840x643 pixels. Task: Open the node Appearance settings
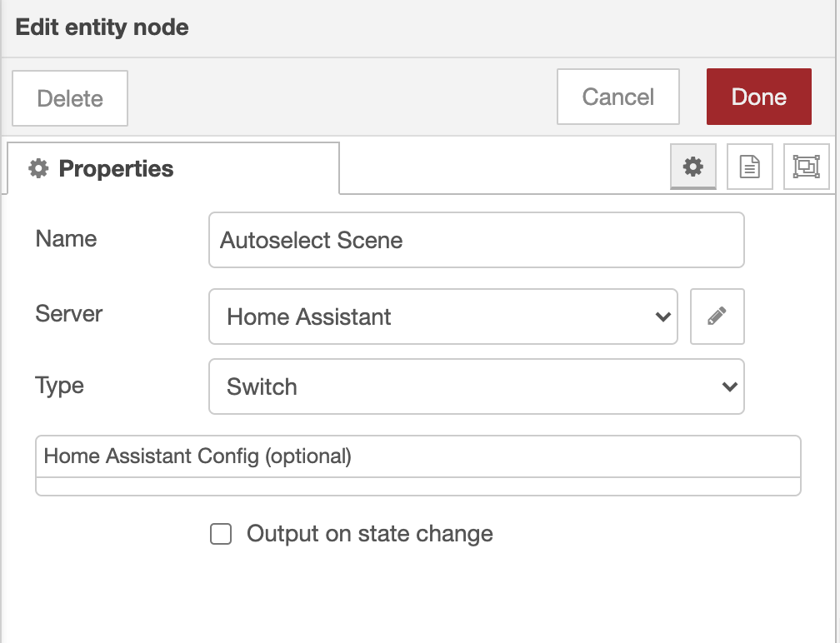(806, 166)
